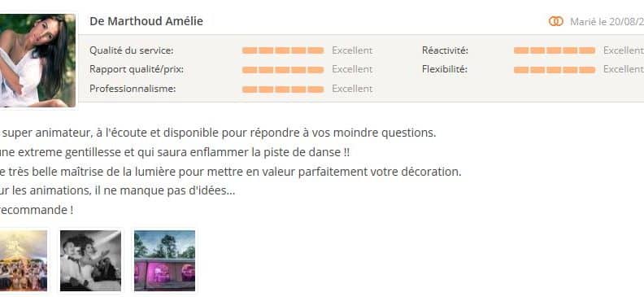View the black and white couple photo
The width and height of the screenshot is (644, 297).
91,260
